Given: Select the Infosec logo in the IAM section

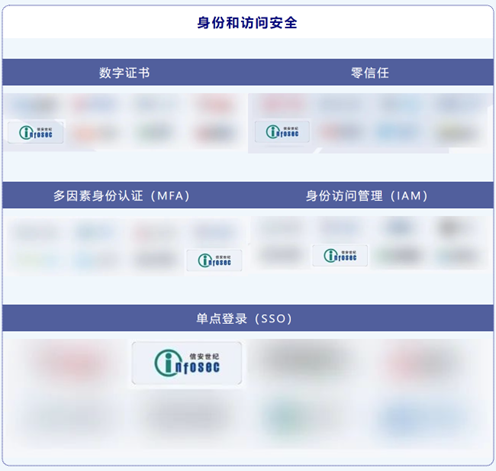Looking at the screenshot, I should point(340,256).
